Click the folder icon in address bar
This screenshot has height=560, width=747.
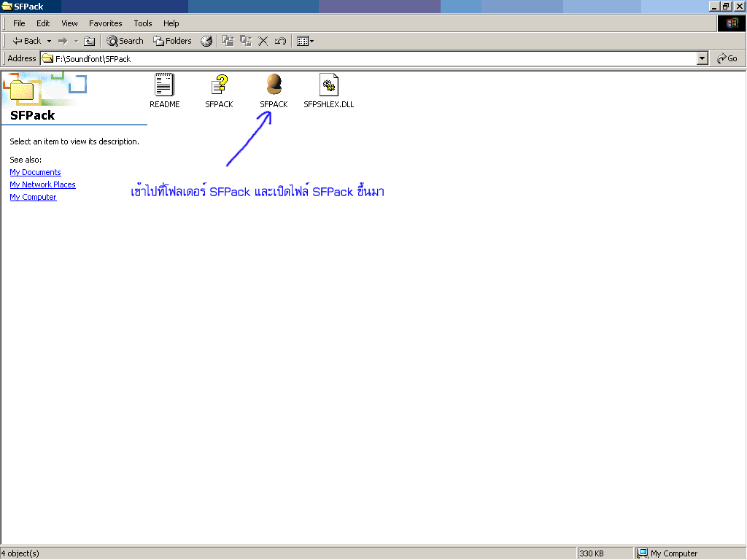point(47,58)
